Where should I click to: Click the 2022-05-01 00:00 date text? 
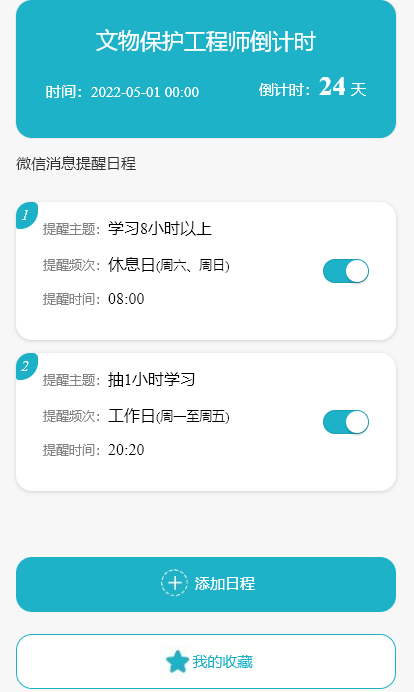pyautogui.click(x=145, y=92)
